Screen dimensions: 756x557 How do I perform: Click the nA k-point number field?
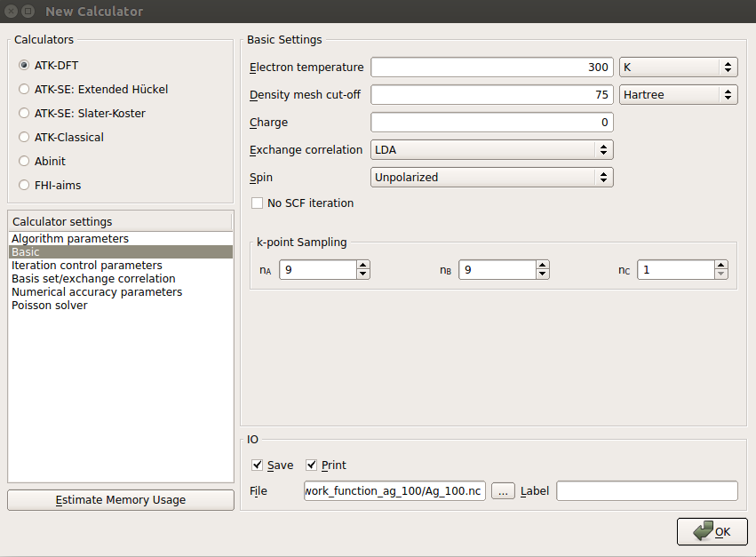point(318,269)
